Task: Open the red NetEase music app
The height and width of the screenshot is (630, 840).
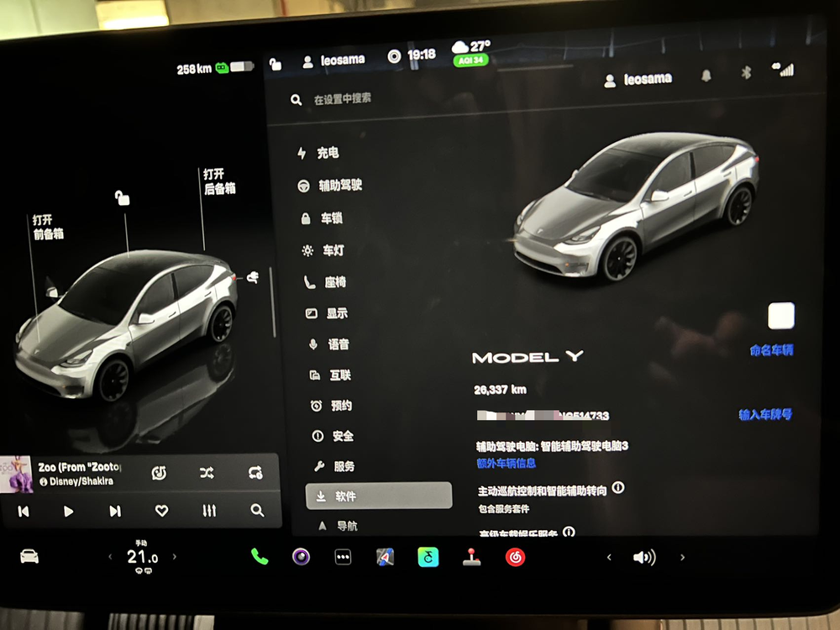Action: (x=516, y=557)
